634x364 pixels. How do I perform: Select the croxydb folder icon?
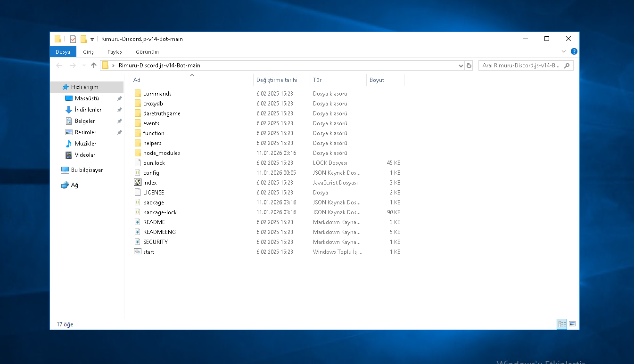coord(138,104)
